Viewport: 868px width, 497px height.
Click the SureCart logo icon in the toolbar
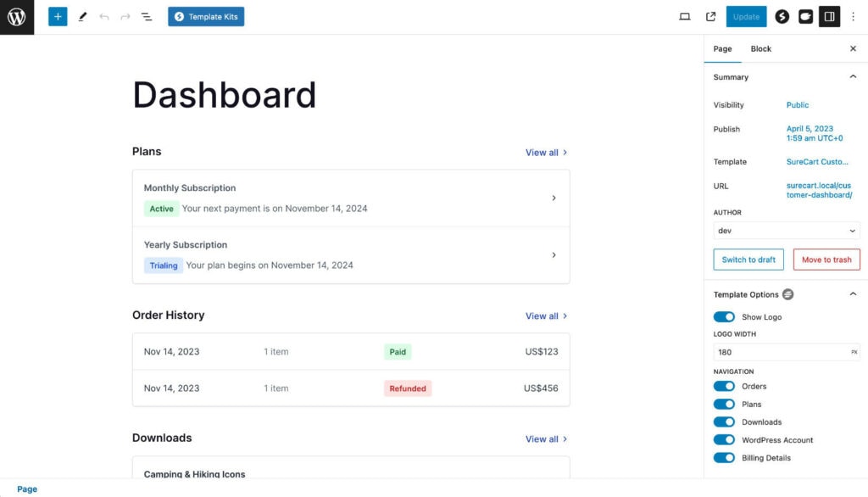pyautogui.click(x=782, y=16)
